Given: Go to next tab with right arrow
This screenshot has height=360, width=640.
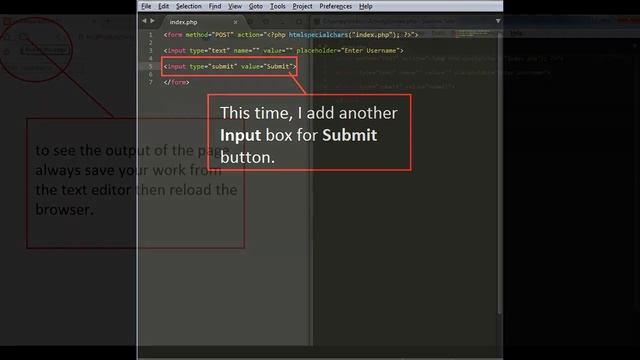Looking at the screenshot, I should coord(152,21).
